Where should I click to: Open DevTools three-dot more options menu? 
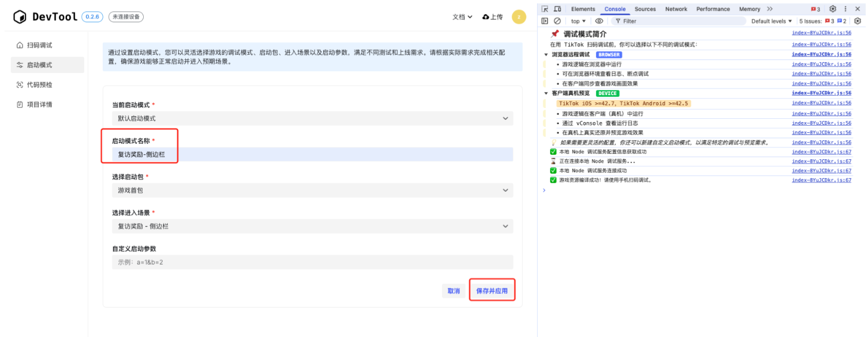(x=845, y=9)
